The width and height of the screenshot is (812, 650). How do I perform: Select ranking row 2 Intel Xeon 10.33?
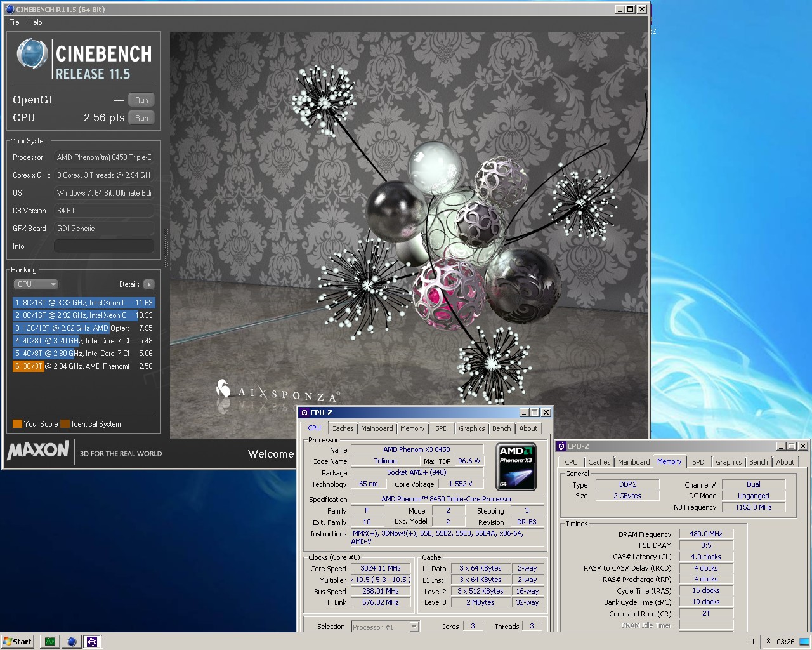[84, 315]
